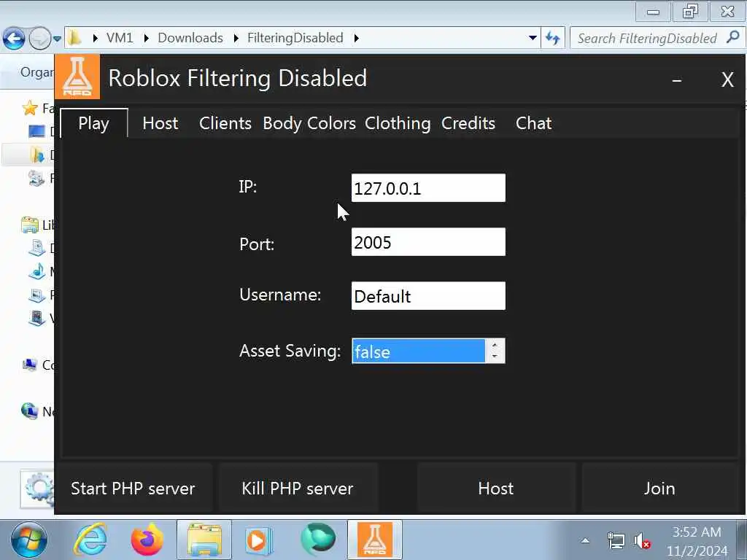Launch Internet Explorer from taskbar
The width and height of the screenshot is (747, 560).
point(90,540)
